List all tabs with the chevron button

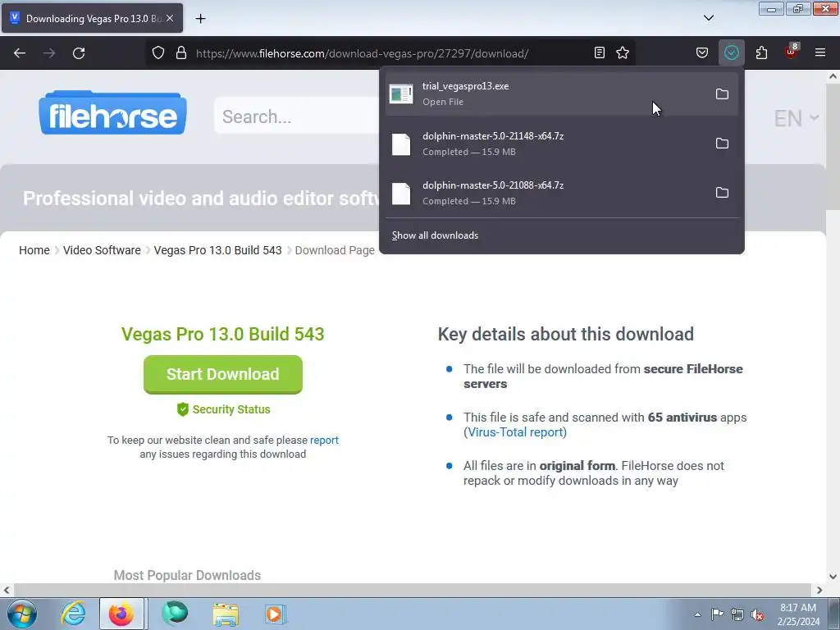coord(709,18)
